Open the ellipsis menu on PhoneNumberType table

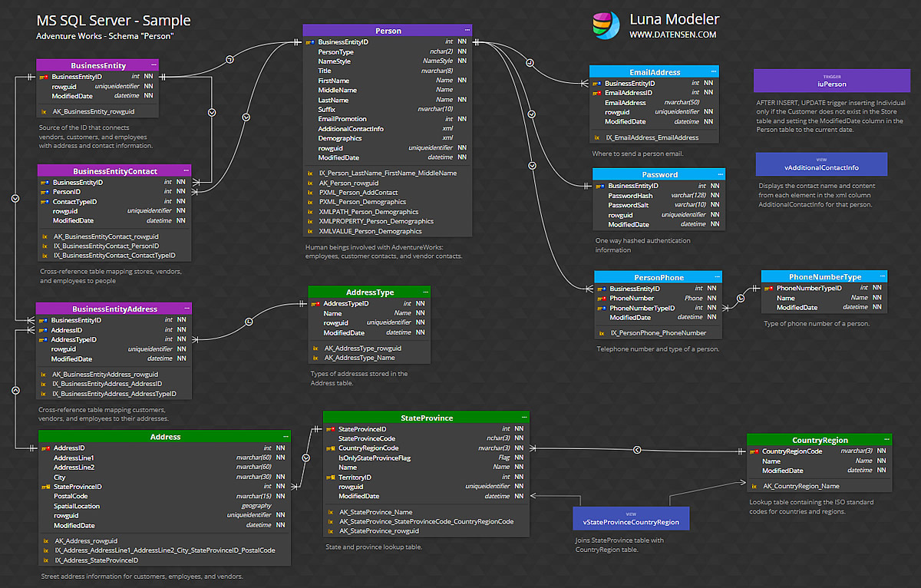click(x=882, y=276)
